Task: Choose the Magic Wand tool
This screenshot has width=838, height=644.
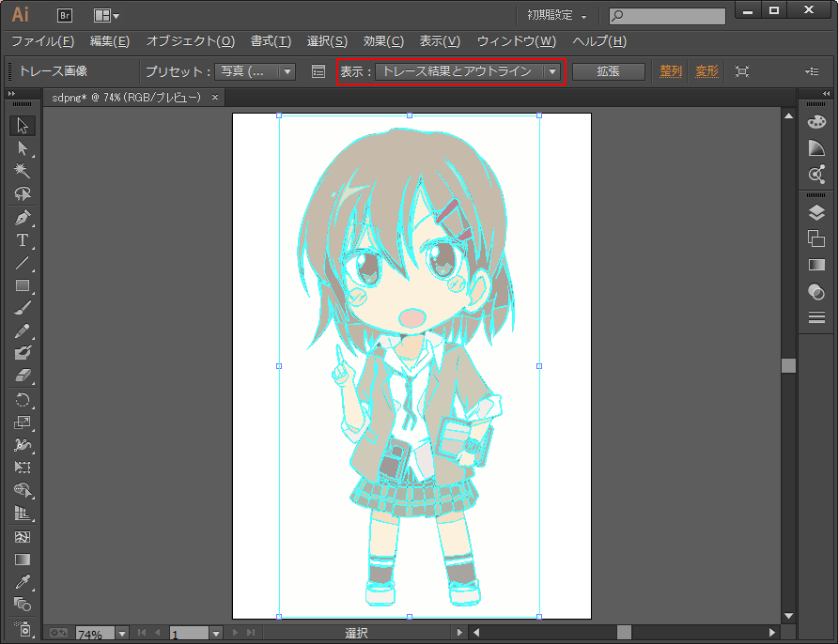Action: click(23, 171)
